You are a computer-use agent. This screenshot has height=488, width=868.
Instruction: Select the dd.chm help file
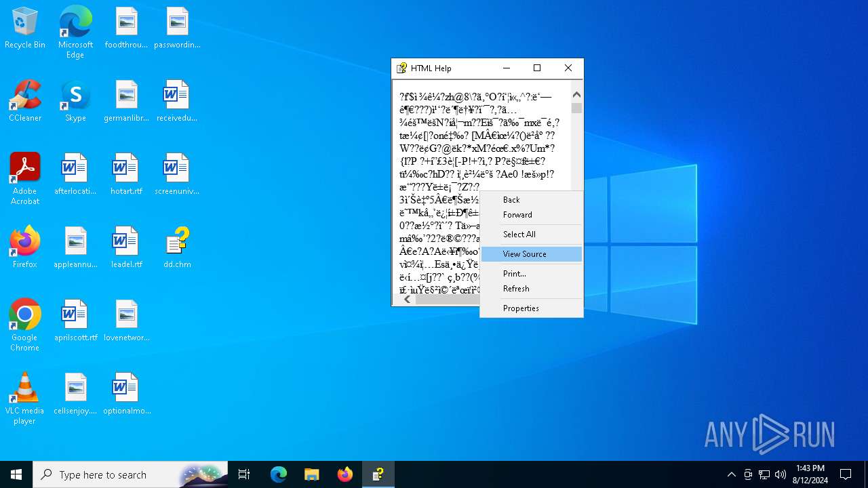(x=177, y=248)
